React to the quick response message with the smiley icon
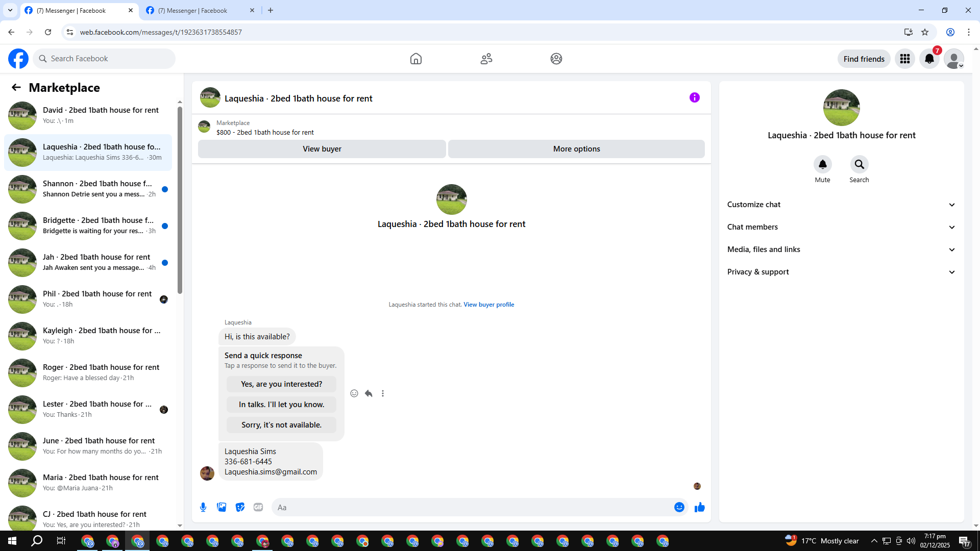 (x=354, y=393)
